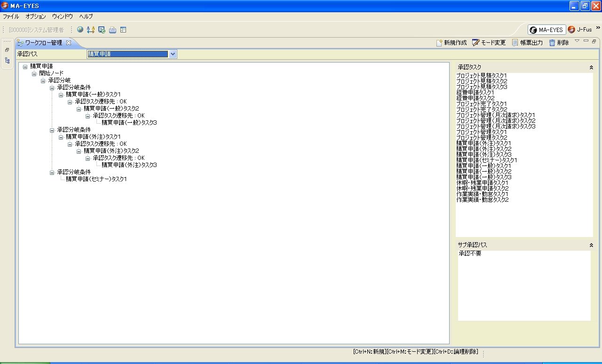Click the モード変更 button label
The width and height of the screenshot is (602, 364).
(x=493, y=43)
